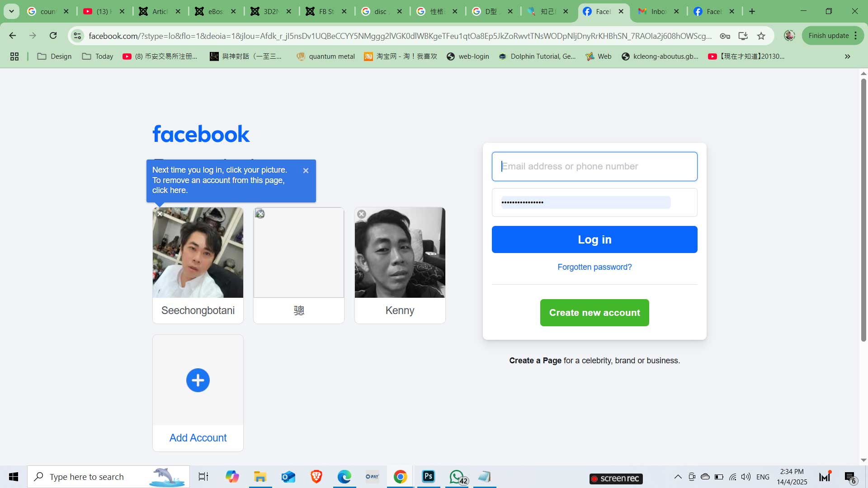Open the Chrome apps grid icon
The image size is (868, 488).
pos(14,56)
